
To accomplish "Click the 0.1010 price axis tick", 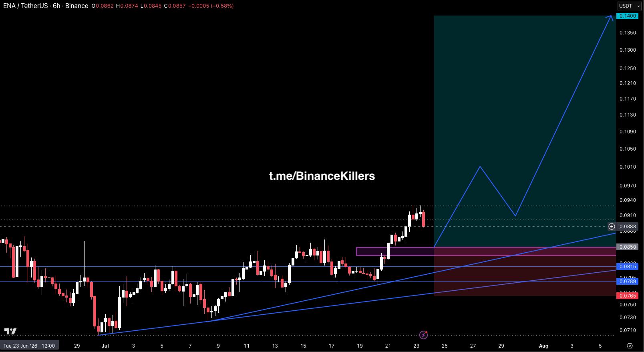I will click(628, 167).
